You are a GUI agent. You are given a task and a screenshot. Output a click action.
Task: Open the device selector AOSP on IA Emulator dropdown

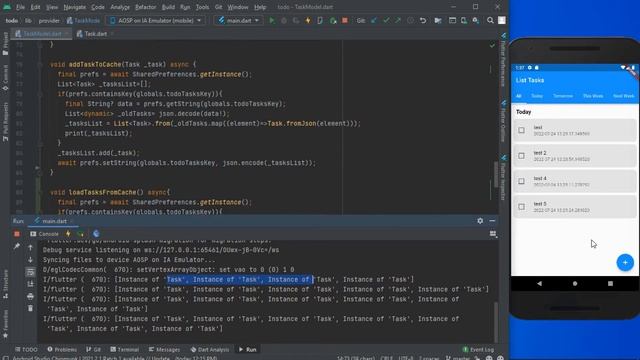pos(156,20)
